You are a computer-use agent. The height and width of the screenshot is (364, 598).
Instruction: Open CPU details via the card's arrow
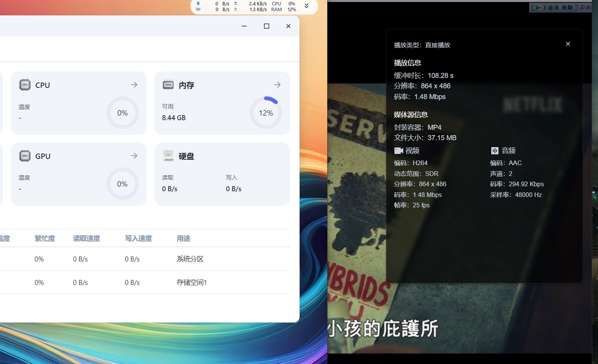coord(134,84)
